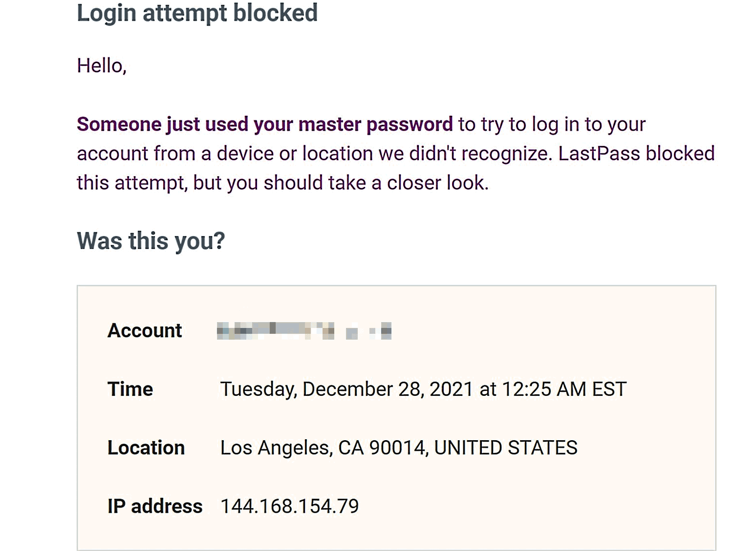Viewport: 756px width, 551px height.
Task: Click the "Account" field label
Action: click(145, 331)
